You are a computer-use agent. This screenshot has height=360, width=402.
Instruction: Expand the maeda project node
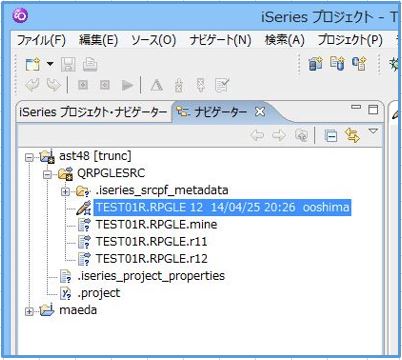29,311
